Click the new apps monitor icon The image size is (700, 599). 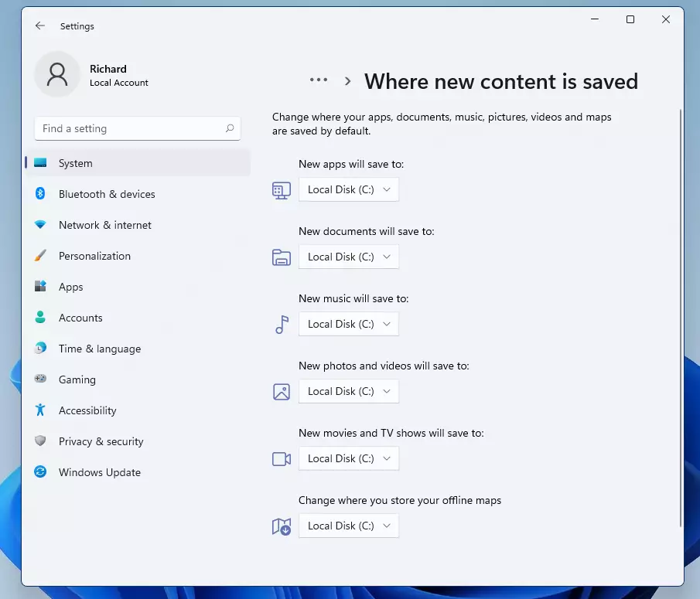click(x=282, y=190)
